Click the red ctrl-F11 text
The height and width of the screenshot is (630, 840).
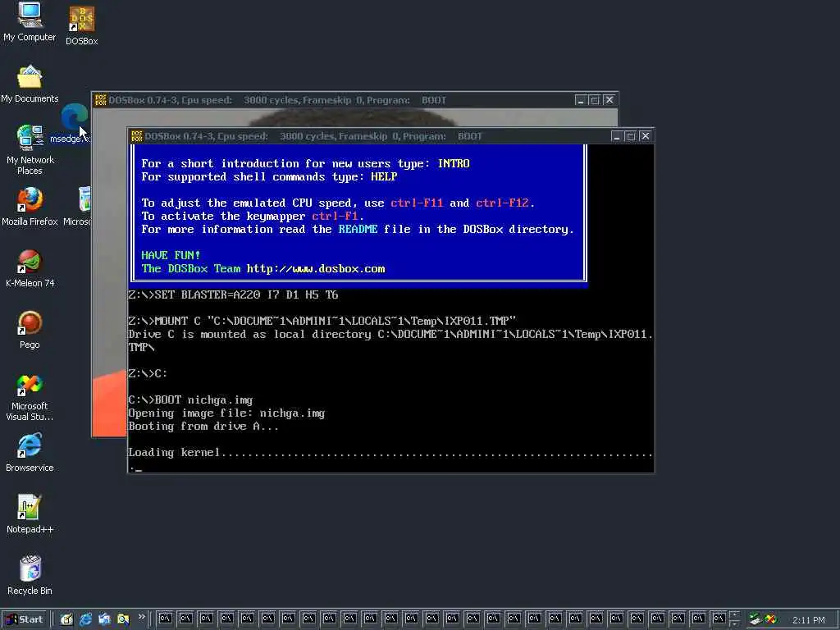point(417,203)
